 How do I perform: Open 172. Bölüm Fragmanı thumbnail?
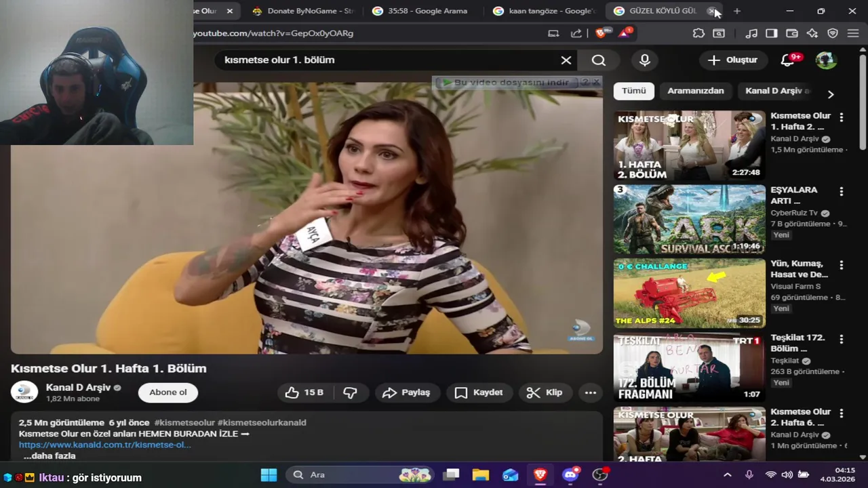coord(689,367)
